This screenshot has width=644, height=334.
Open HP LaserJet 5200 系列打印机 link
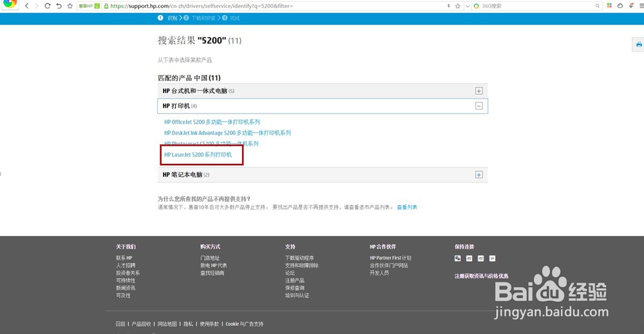(198, 155)
